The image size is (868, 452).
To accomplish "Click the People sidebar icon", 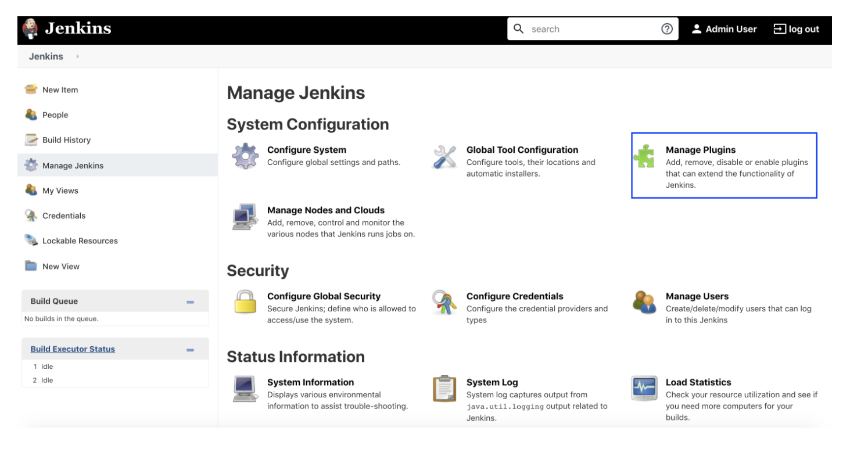I will point(31,114).
